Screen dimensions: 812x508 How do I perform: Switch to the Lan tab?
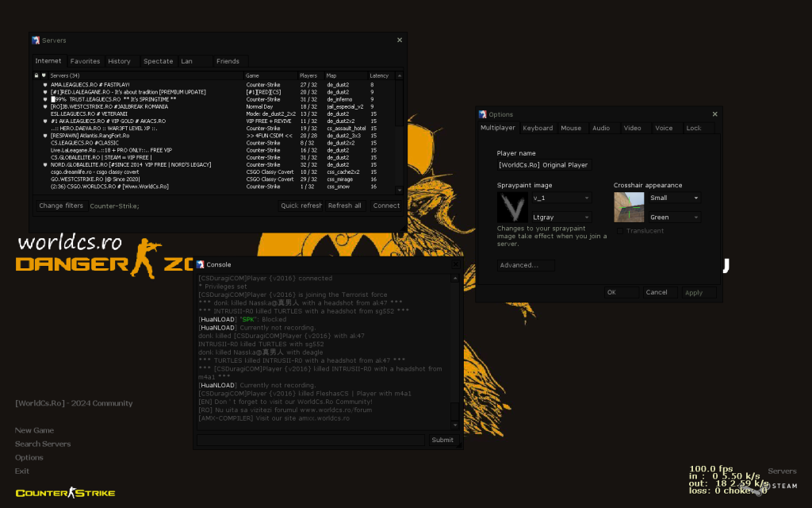[x=195, y=61]
